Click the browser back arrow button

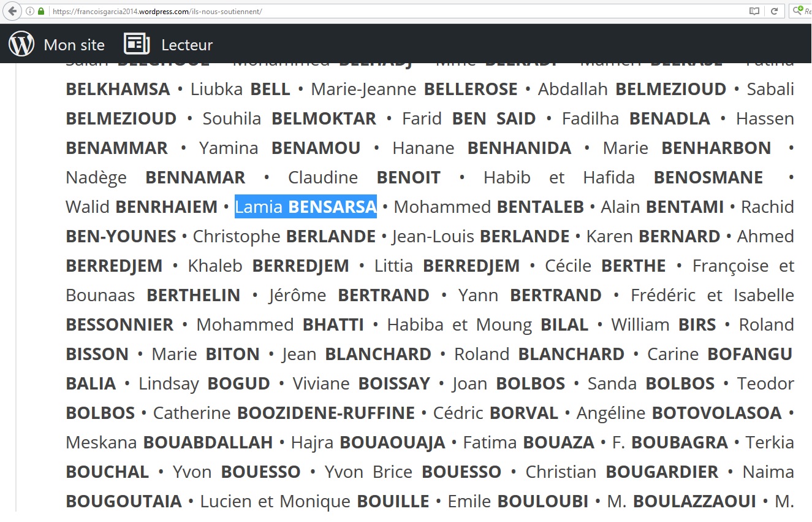[x=12, y=11]
